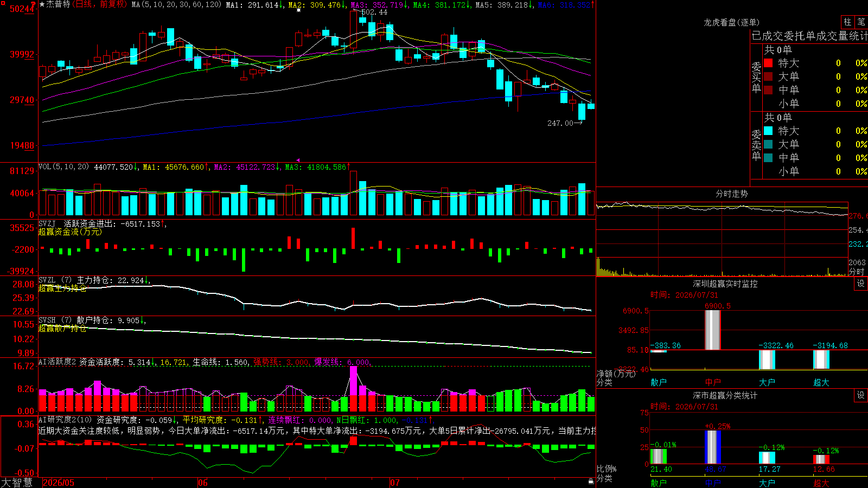Click the dark red 中单 buy-order swatch
Image resolution: width=868 pixels, height=488 pixels.
(x=768, y=90)
